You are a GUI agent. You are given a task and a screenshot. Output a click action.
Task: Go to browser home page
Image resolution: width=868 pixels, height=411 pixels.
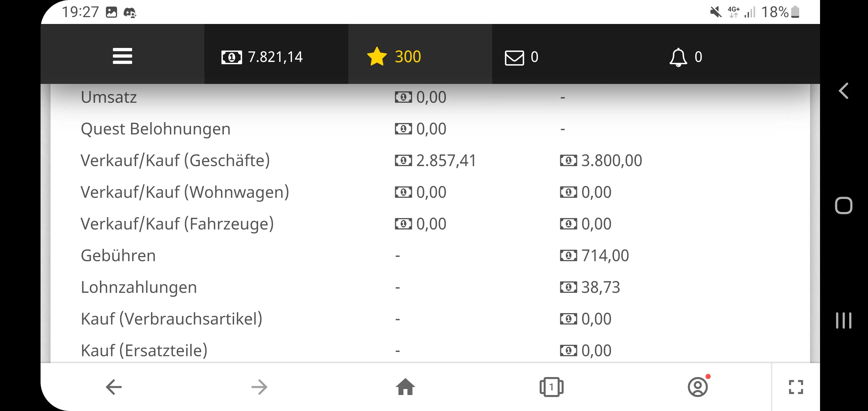[405, 387]
